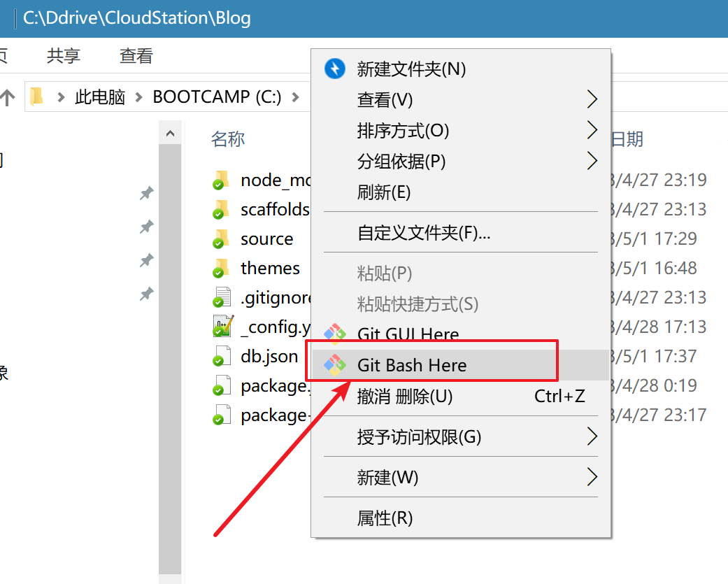Viewport: 728px width, 584px height.
Task: Select the source folder icon
Action: [x=221, y=238]
